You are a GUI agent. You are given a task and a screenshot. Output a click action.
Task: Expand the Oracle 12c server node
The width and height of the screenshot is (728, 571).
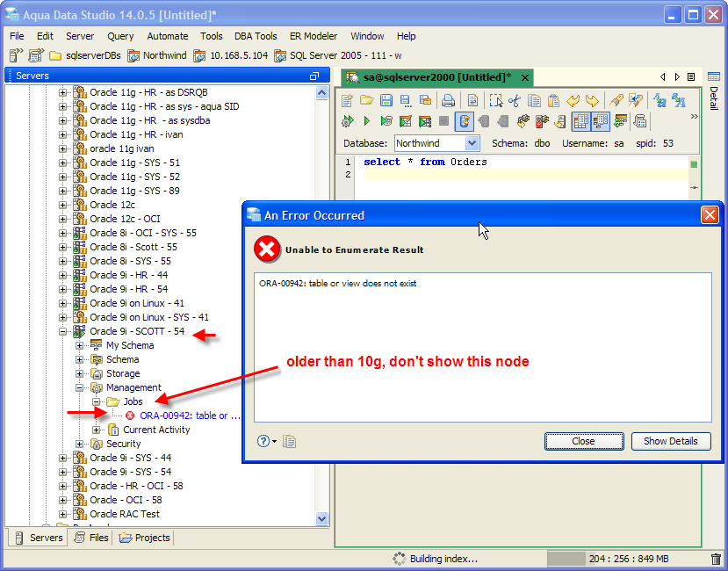[x=62, y=205]
